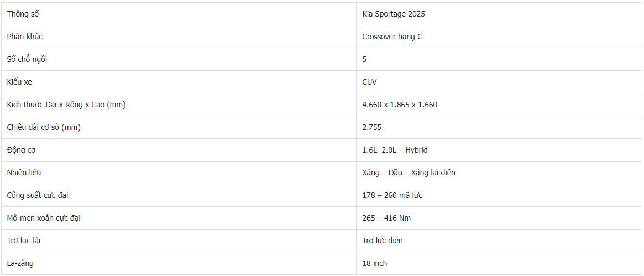Select 'Xăng – Dầu – Xăng lai điện' cell
The image size is (644, 276).
(x=409, y=173)
